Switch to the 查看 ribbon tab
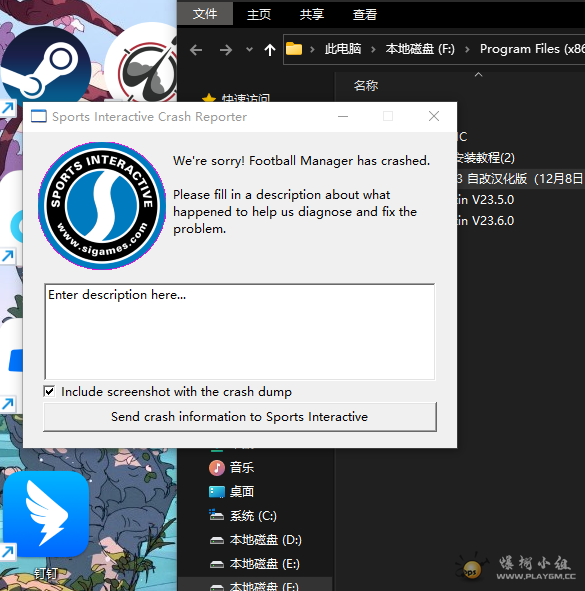Viewport: 585px width, 591px height. pos(364,14)
